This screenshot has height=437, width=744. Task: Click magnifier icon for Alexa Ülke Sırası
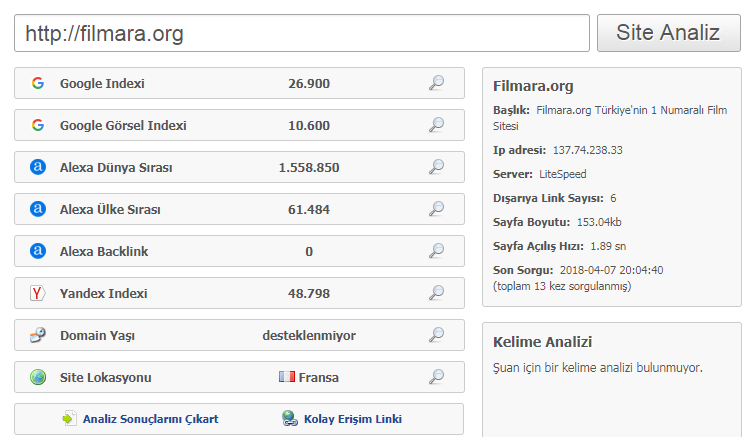click(x=437, y=209)
